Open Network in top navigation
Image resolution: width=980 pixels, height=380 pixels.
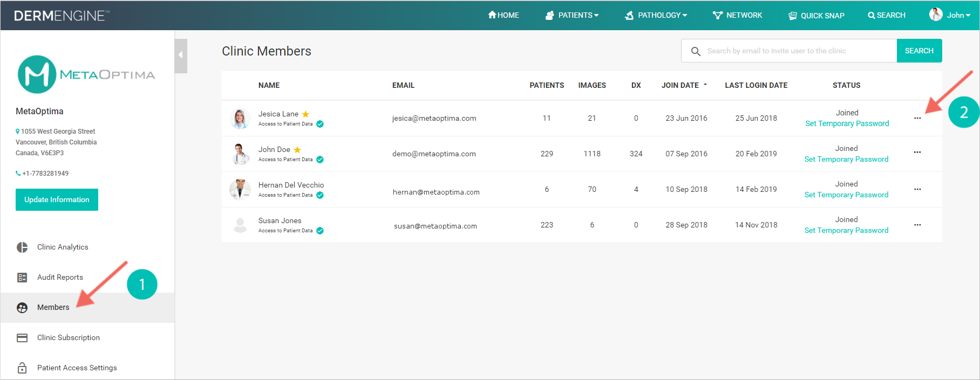737,16
